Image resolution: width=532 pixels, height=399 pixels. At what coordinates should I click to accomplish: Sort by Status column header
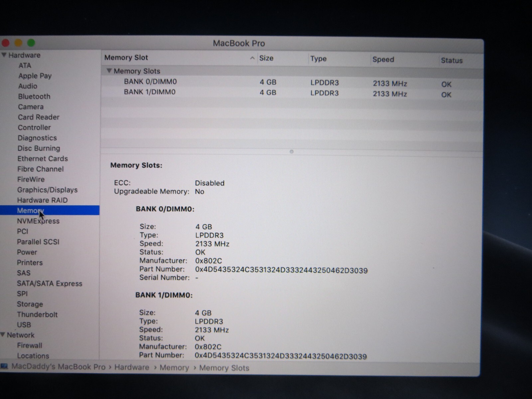452,61
